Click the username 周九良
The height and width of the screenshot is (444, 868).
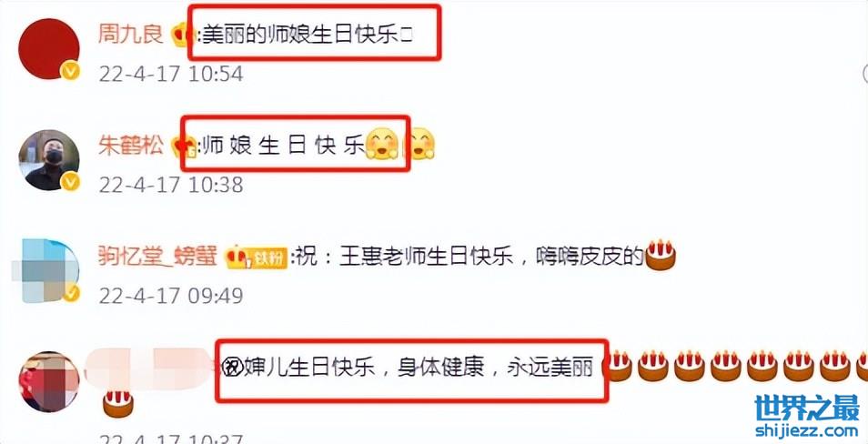click(x=131, y=35)
